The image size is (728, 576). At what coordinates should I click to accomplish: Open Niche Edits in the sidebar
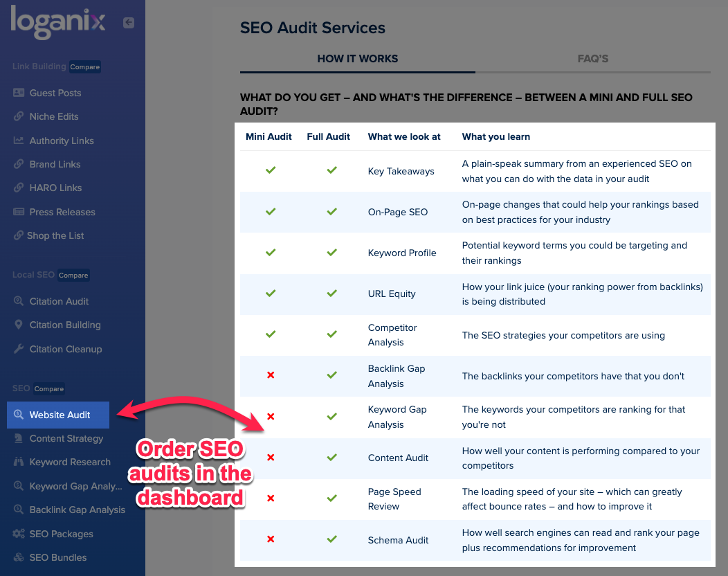pyautogui.click(x=54, y=116)
